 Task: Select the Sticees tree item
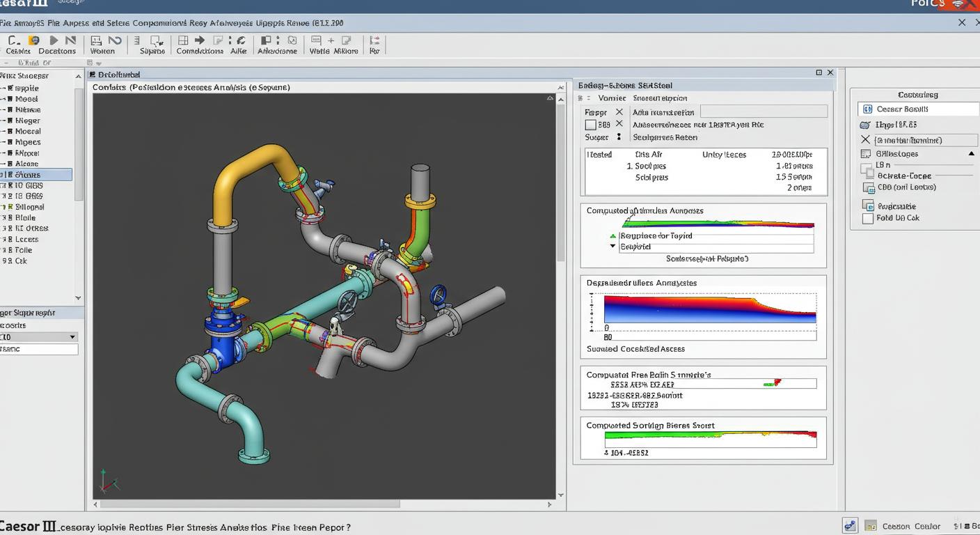[36, 175]
